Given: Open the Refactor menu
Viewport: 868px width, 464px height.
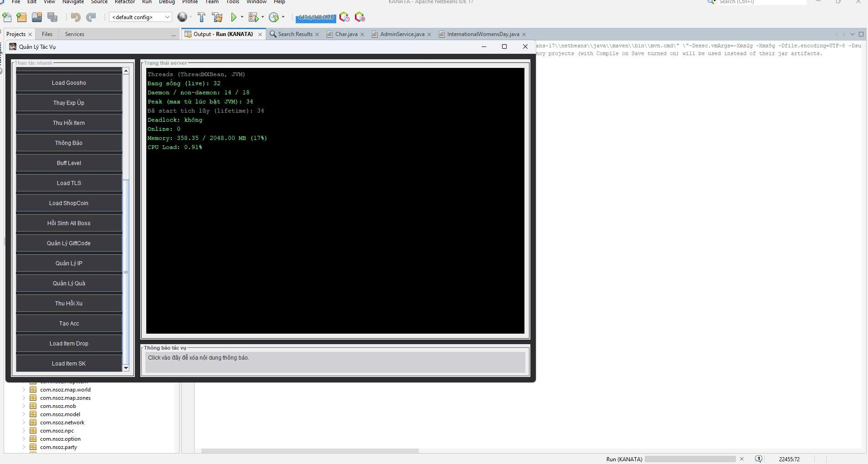Looking at the screenshot, I should [124, 2].
